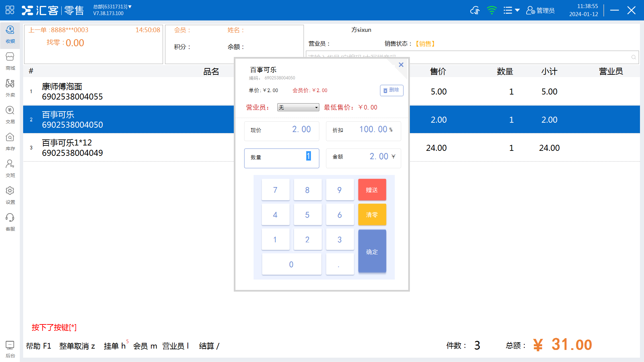Screen dimensions: 644x362
Task: Open the 库存 inventory panel
Action: (10, 142)
